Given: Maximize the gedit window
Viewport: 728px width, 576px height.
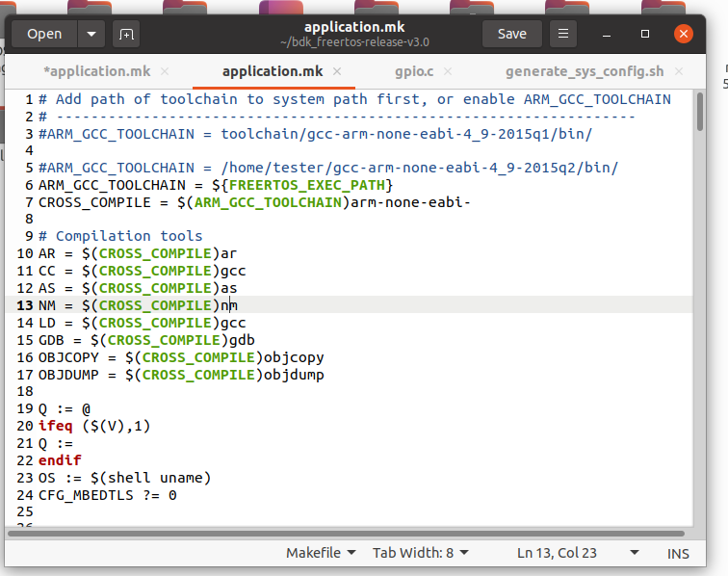Looking at the screenshot, I should pyautogui.click(x=645, y=34).
